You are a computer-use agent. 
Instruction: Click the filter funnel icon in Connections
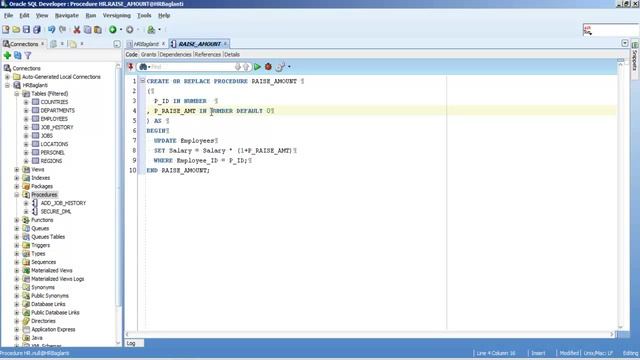[28, 55]
